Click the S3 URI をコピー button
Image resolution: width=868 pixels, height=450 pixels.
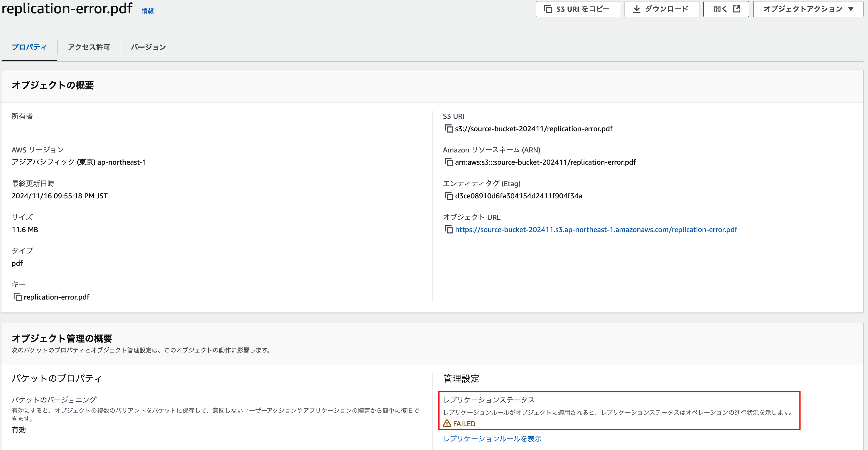click(x=578, y=9)
